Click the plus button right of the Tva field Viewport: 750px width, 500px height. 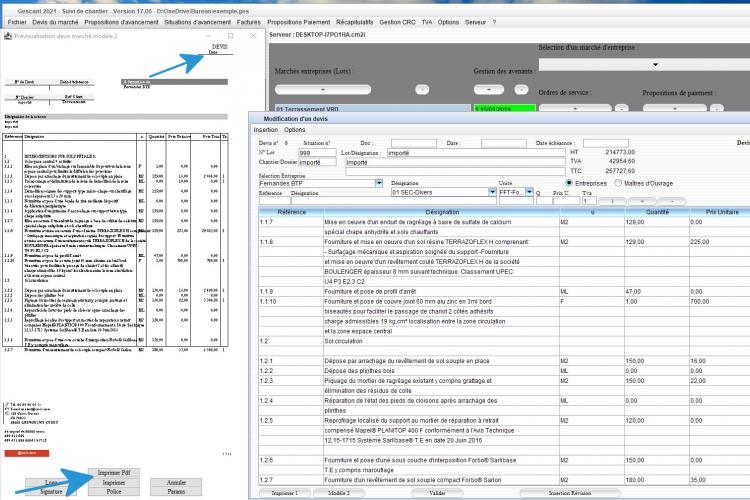(642, 201)
